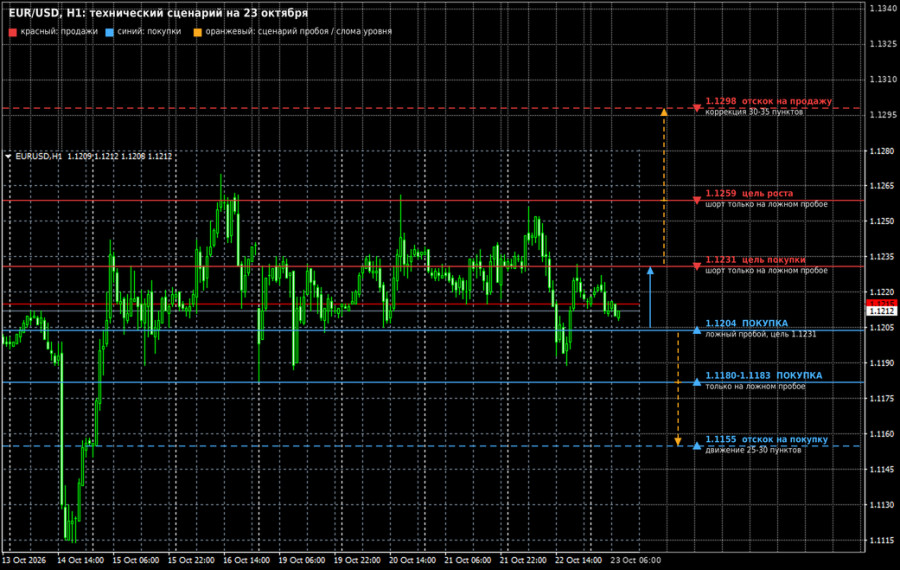Viewport: 900px width, 570px height.
Task: Click the white current price tag 1.1212
Action: (882, 311)
